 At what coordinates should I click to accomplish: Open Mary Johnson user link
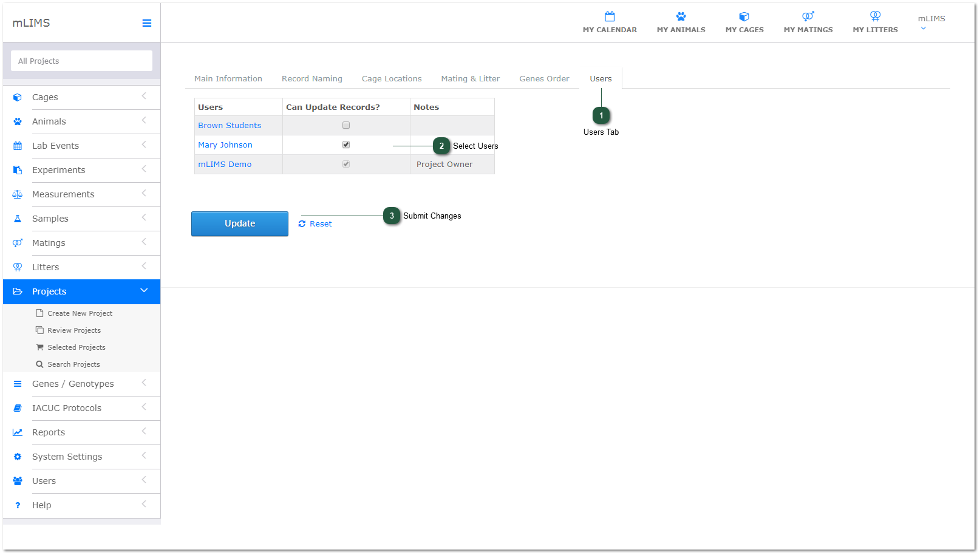pos(225,145)
